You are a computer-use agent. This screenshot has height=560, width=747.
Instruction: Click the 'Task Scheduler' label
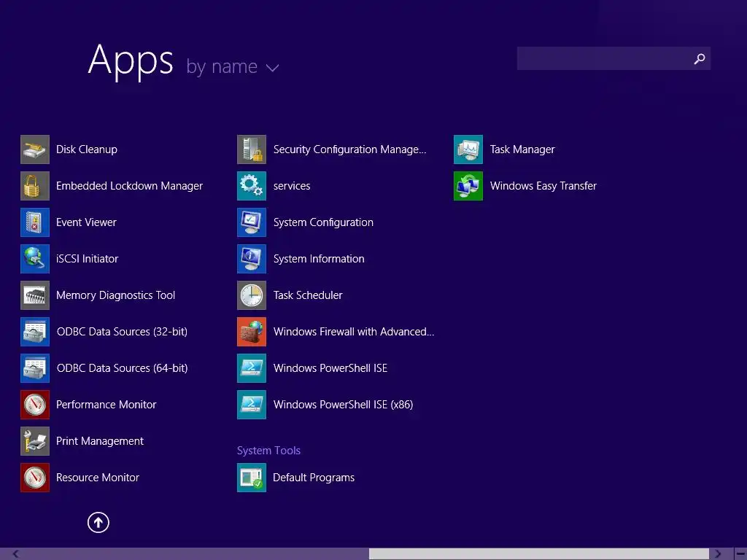pos(308,295)
